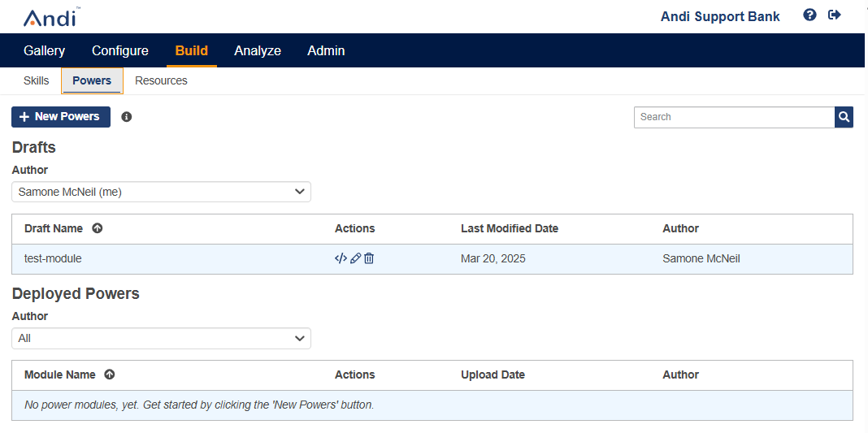Open code view for test-module draft
868x433 pixels.
click(x=341, y=258)
